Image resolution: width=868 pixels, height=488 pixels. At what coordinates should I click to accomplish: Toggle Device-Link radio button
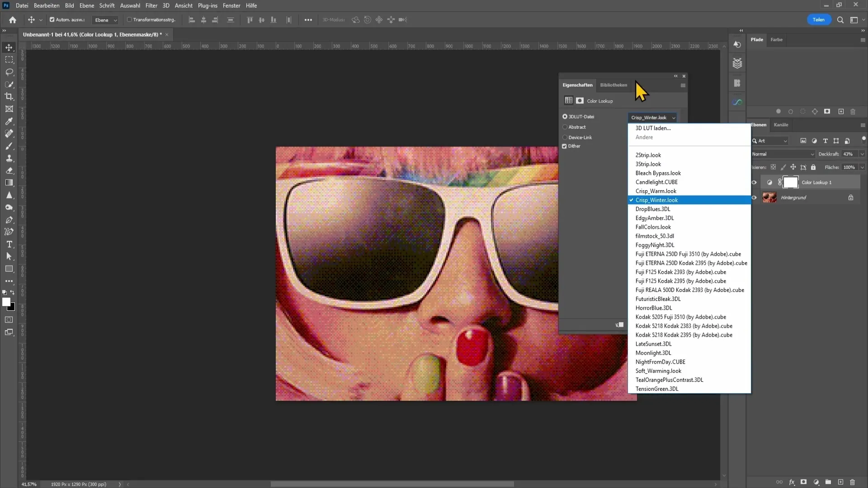click(x=565, y=137)
